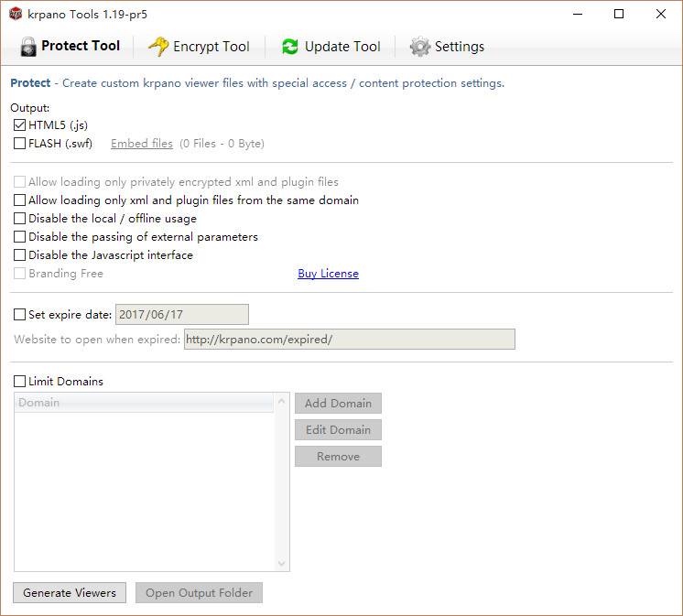The image size is (683, 616).
Task: Click the domain list scroll down arrow
Action: coord(281,564)
